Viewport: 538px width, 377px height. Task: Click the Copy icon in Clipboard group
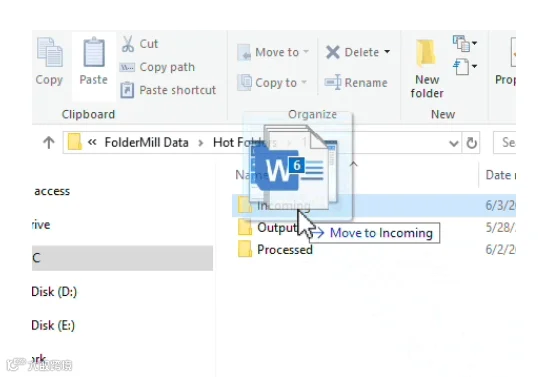[x=50, y=52]
